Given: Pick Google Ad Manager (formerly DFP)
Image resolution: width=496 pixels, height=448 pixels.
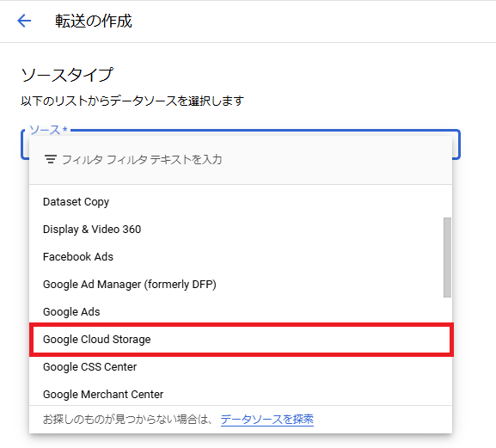Looking at the screenshot, I should pyautogui.click(x=241, y=285).
